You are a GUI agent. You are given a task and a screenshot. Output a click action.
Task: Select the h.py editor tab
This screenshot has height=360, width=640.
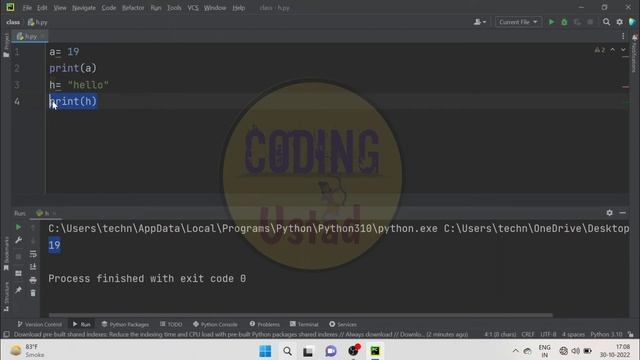coord(30,36)
